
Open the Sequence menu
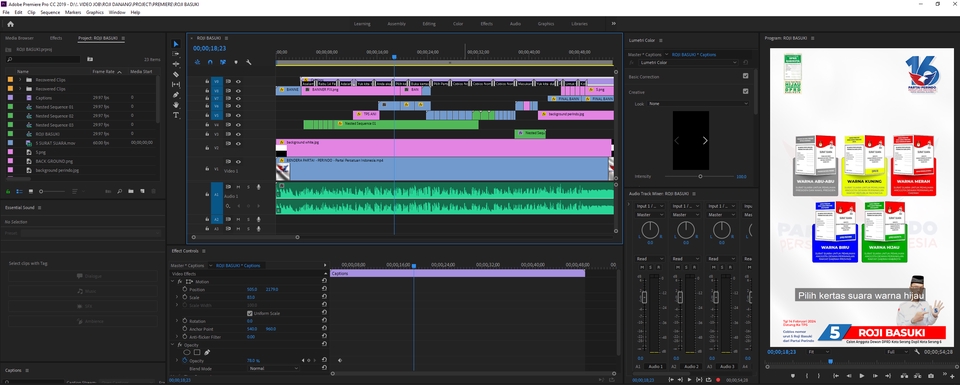pyautogui.click(x=50, y=12)
